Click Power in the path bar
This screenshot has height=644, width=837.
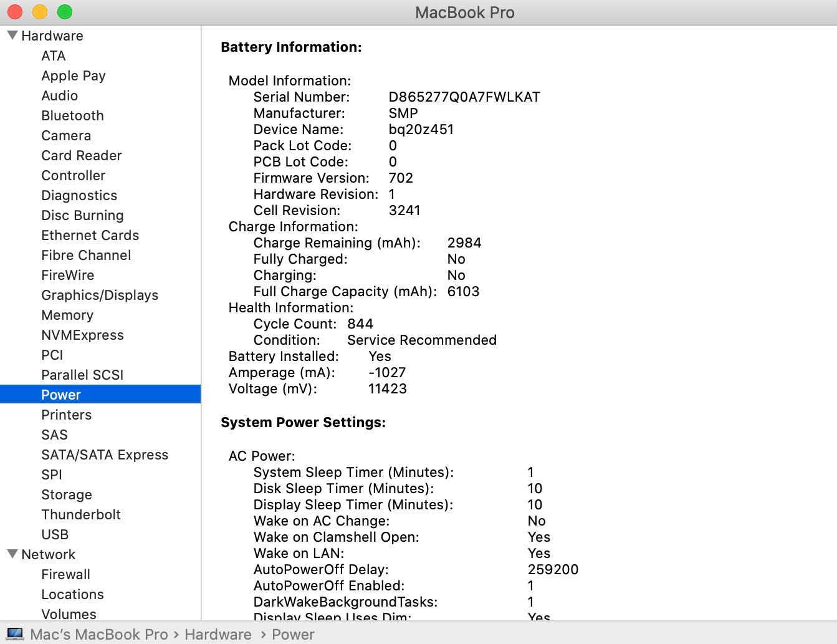293,634
